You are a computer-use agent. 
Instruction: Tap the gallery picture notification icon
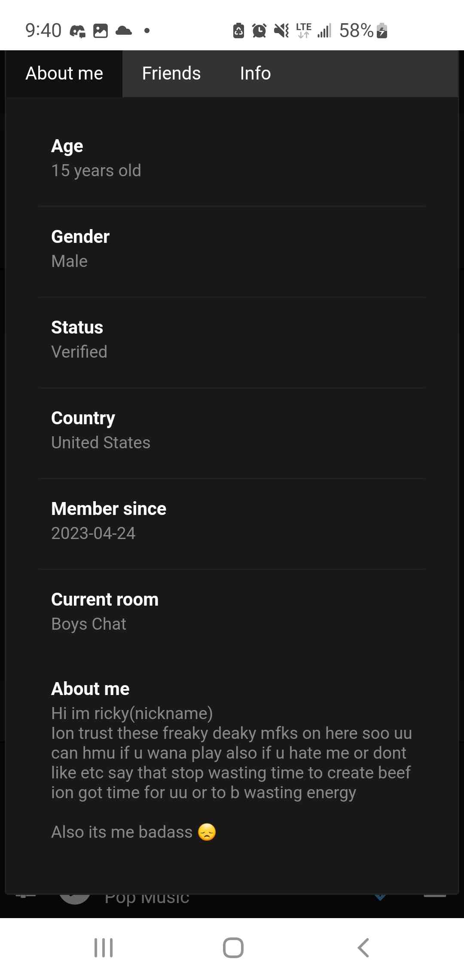(x=101, y=31)
